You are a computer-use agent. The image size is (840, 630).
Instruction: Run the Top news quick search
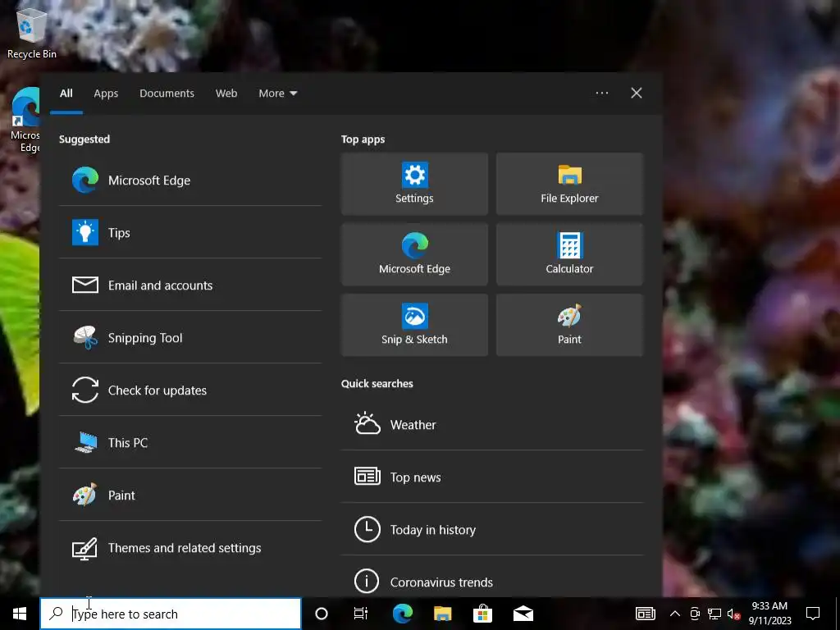coord(492,477)
